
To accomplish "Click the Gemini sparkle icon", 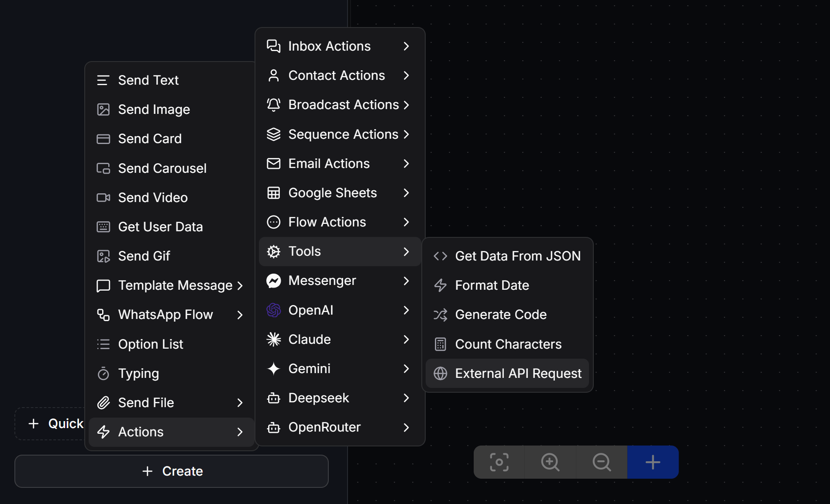I will (273, 369).
